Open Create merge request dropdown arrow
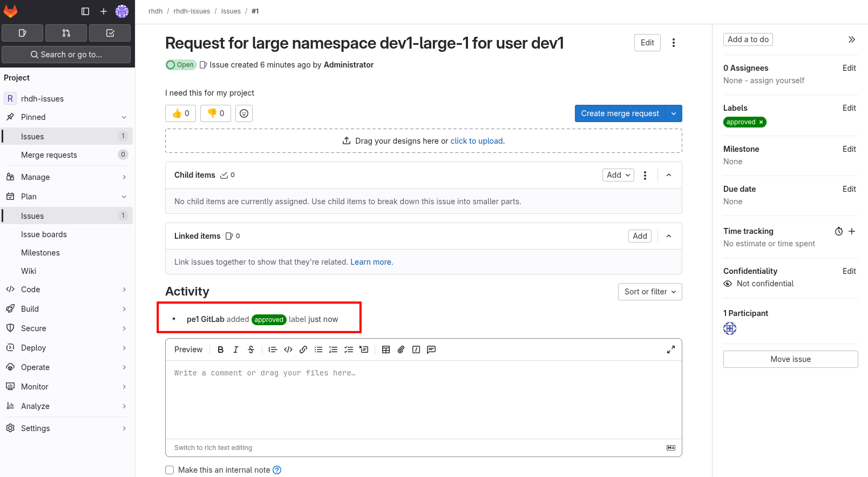 [674, 113]
